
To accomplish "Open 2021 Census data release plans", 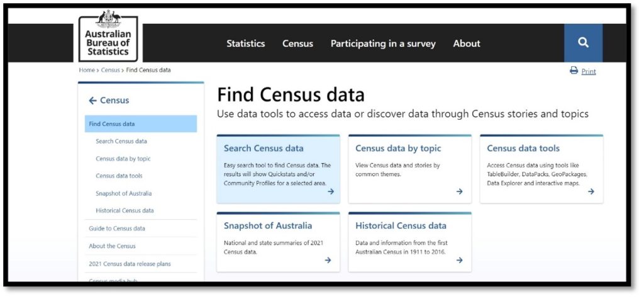I will point(130,264).
